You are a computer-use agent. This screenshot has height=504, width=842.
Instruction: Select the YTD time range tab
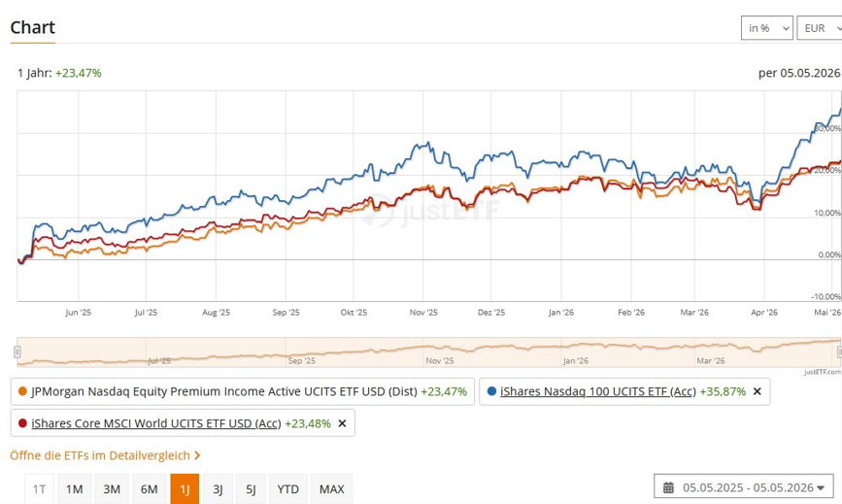tap(287, 489)
